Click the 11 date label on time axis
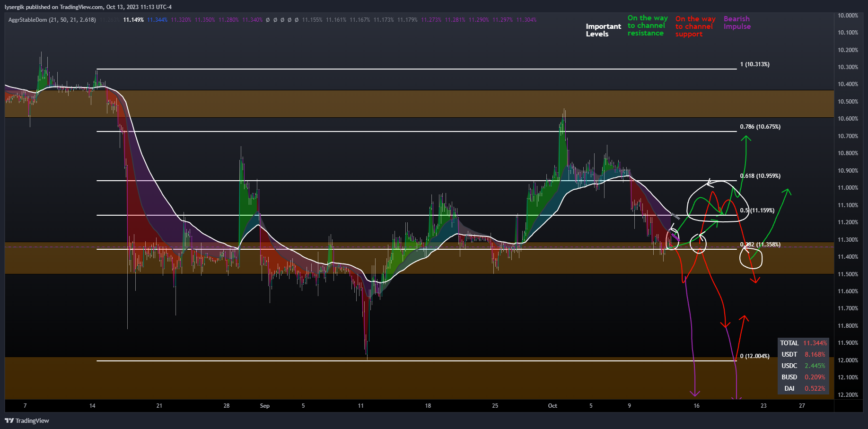 click(x=361, y=406)
